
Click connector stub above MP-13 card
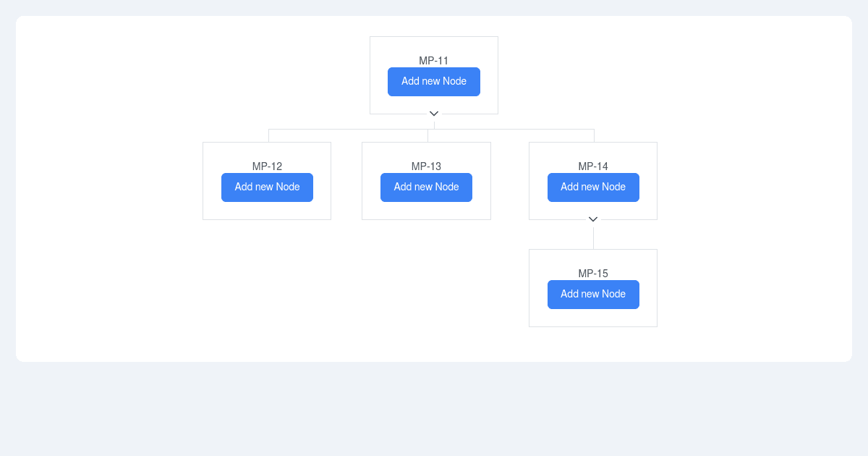[427, 135]
